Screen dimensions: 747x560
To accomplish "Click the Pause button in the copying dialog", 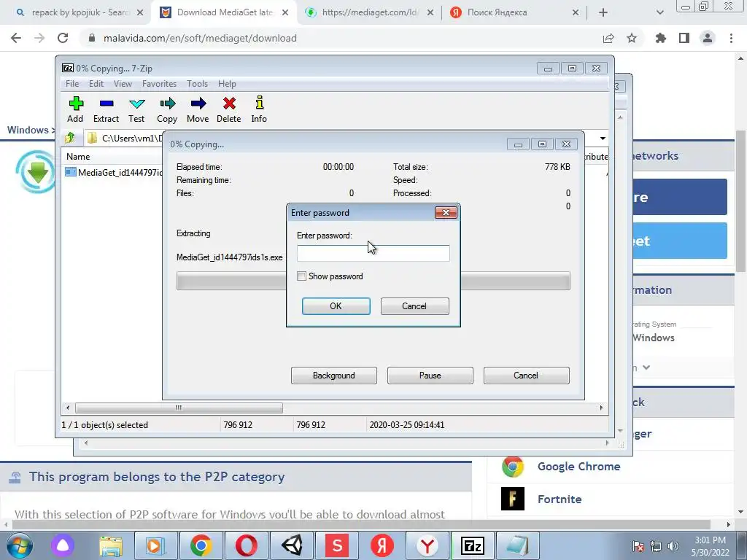I will 430,376.
